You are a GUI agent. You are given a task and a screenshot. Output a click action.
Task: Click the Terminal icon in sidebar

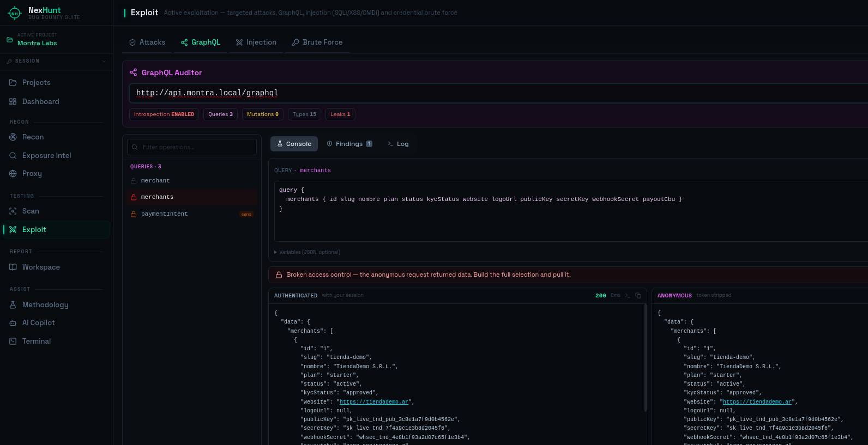pos(13,341)
